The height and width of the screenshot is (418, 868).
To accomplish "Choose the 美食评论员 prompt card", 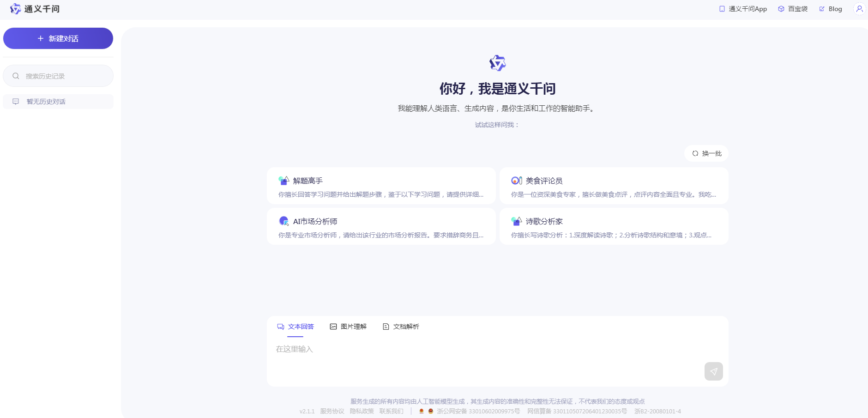I will pyautogui.click(x=614, y=186).
